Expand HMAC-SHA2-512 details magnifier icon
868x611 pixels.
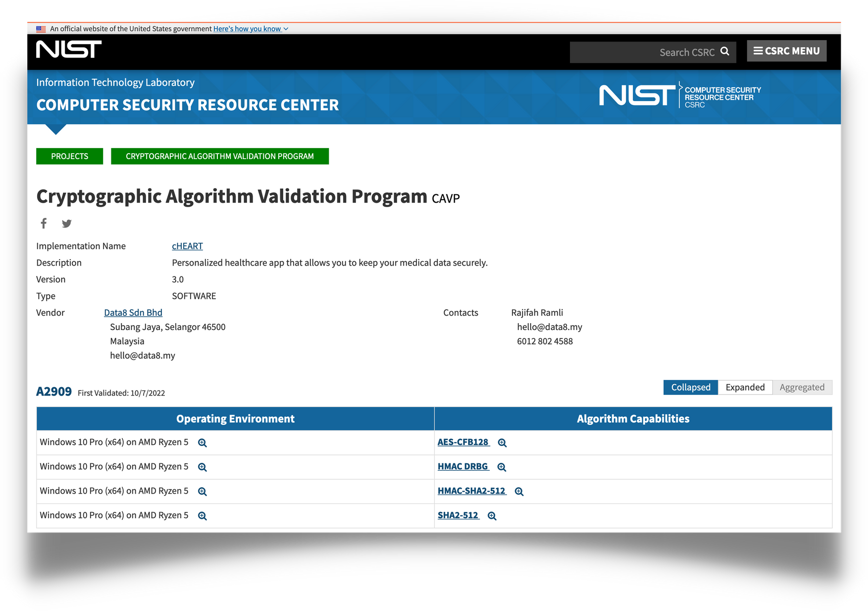pos(519,492)
